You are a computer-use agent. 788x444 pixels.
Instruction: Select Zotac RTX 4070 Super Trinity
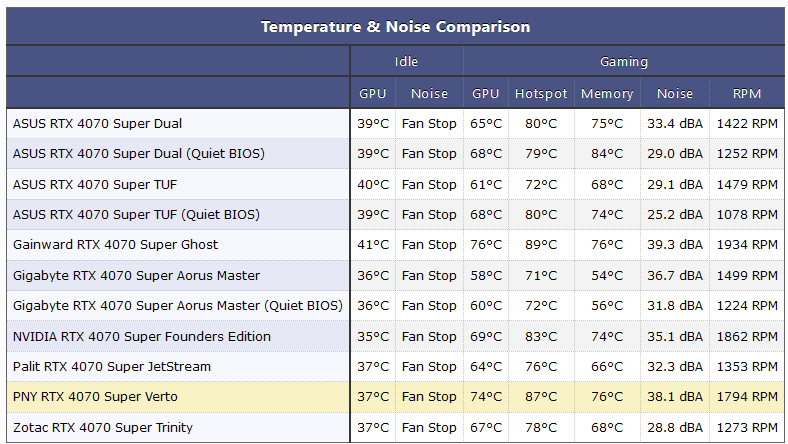coord(103,428)
